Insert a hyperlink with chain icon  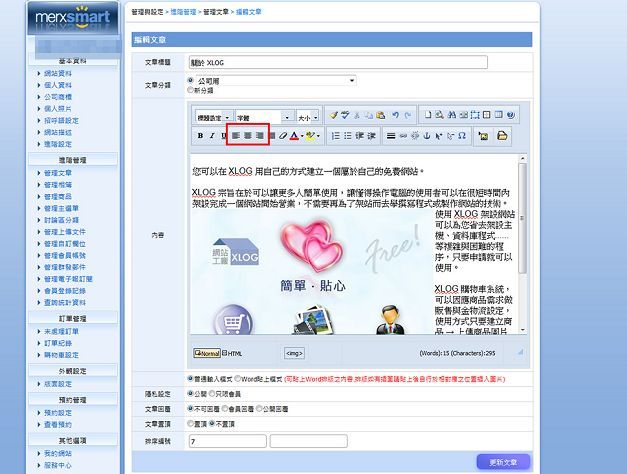(x=403, y=136)
